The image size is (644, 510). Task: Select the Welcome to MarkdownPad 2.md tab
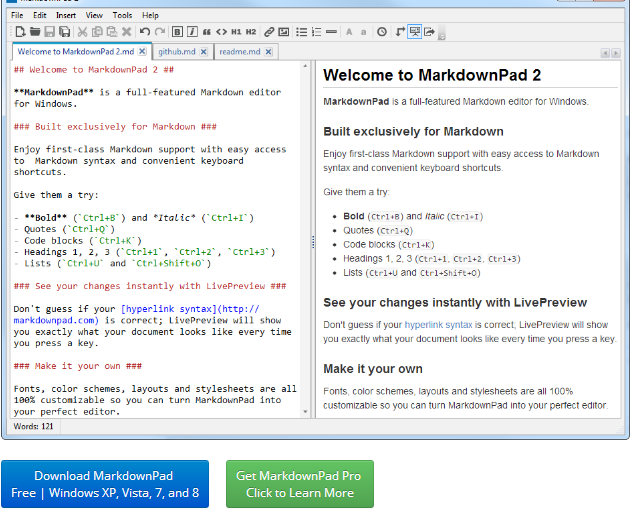pyautogui.click(x=76, y=52)
